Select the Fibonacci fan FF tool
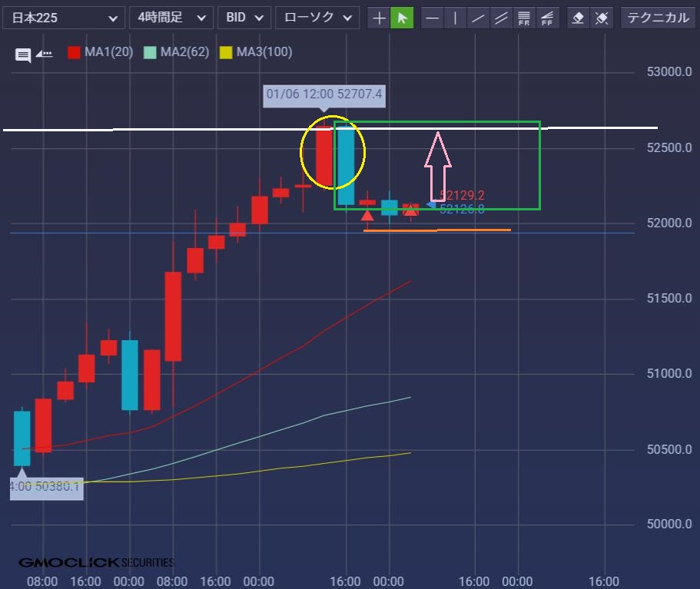The image size is (700, 589). 548,18
